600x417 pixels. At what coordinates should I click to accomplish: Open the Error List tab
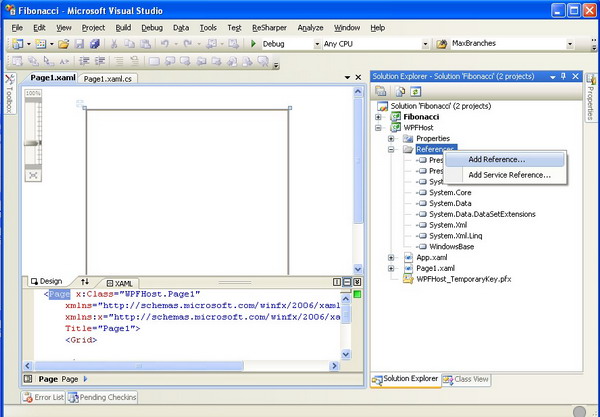point(43,397)
